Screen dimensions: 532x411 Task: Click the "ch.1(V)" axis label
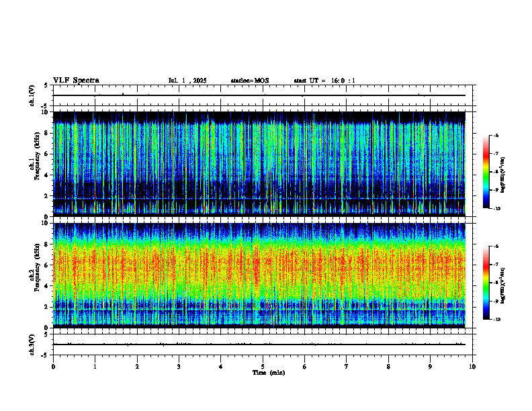coord(32,95)
